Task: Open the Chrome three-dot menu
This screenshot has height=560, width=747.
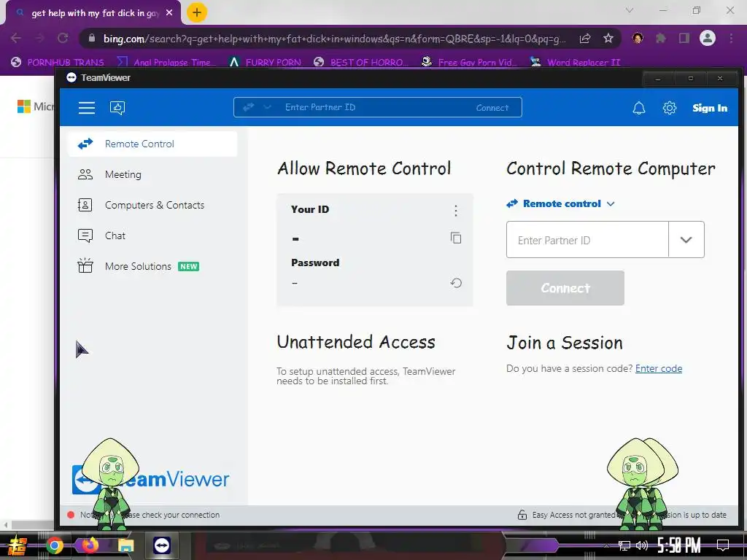Action: pyautogui.click(x=731, y=38)
